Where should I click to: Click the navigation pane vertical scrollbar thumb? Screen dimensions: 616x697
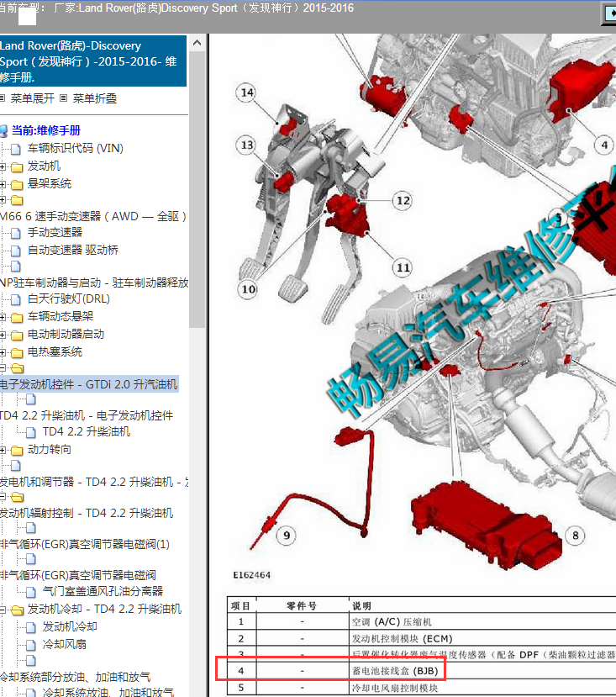click(x=197, y=190)
